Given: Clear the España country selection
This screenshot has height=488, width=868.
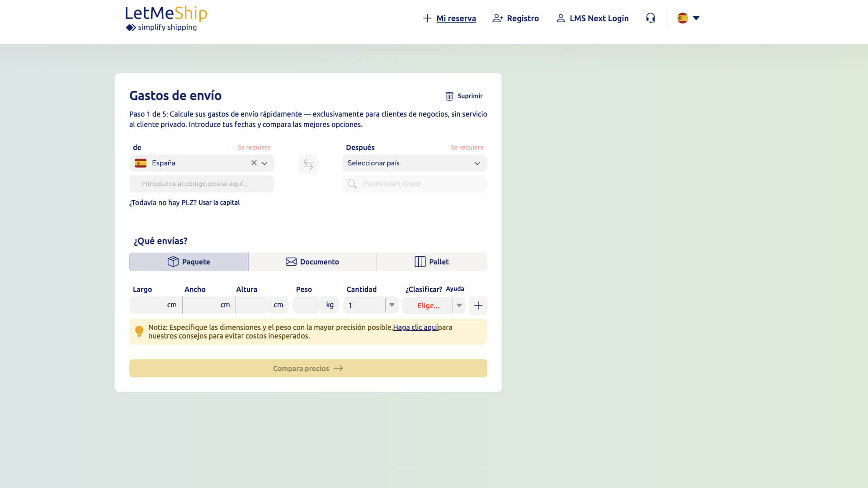Looking at the screenshot, I should (x=254, y=163).
